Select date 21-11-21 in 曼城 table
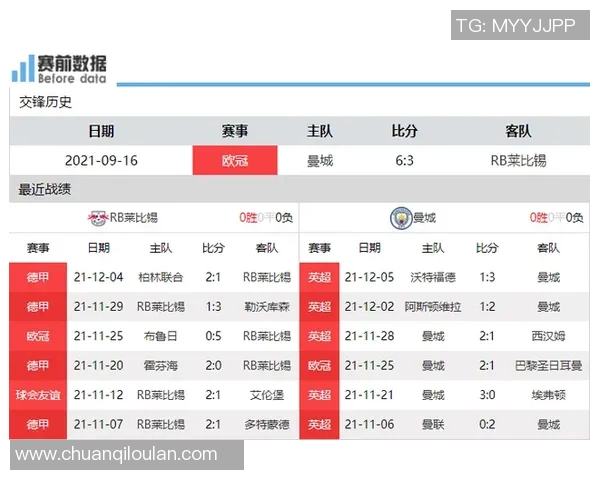 click(369, 395)
